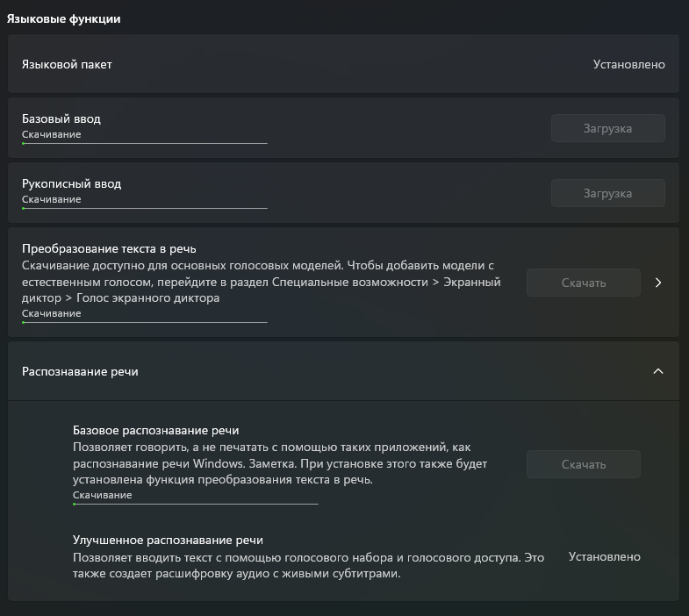This screenshot has height=616, width=689.
Task: Select the Языковой пакет row
Action: [343, 64]
